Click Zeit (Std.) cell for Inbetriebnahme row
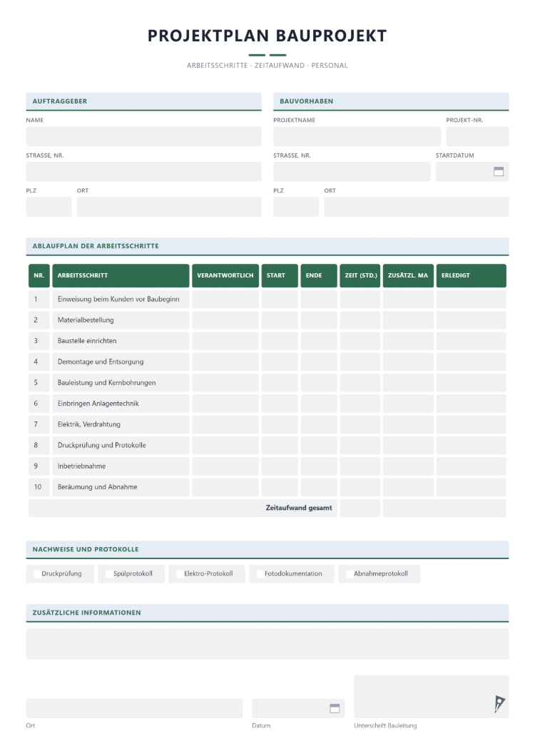 (x=360, y=466)
